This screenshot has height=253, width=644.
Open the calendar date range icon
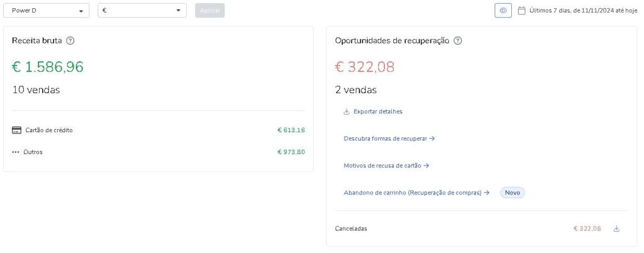pyautogui.click(x=521, y=11)
